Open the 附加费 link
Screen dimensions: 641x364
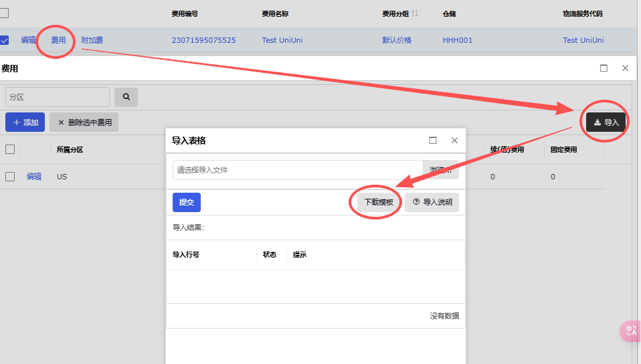point(92,40)
